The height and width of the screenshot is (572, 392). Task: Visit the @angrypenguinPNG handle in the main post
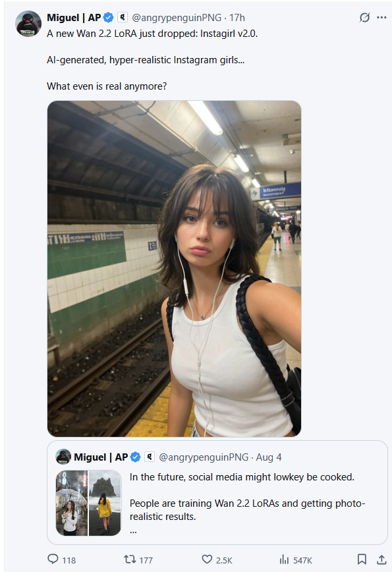(177, 18)
